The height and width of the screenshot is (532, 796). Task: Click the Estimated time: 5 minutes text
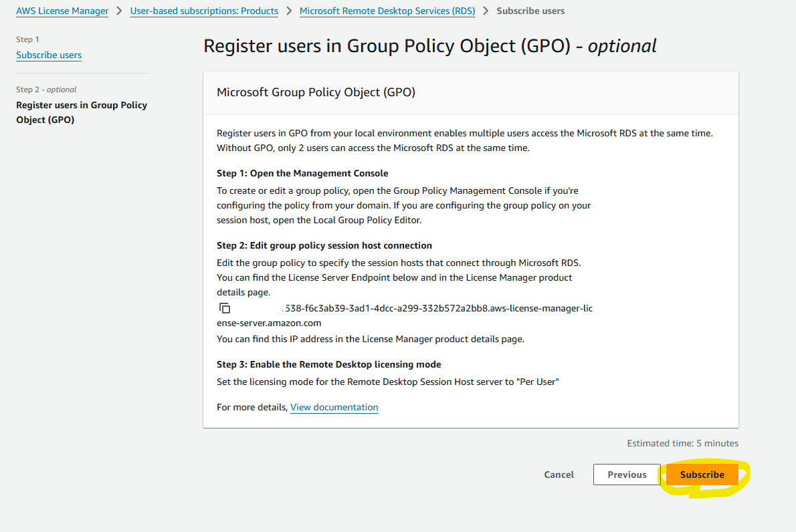(x=683, y=443)
